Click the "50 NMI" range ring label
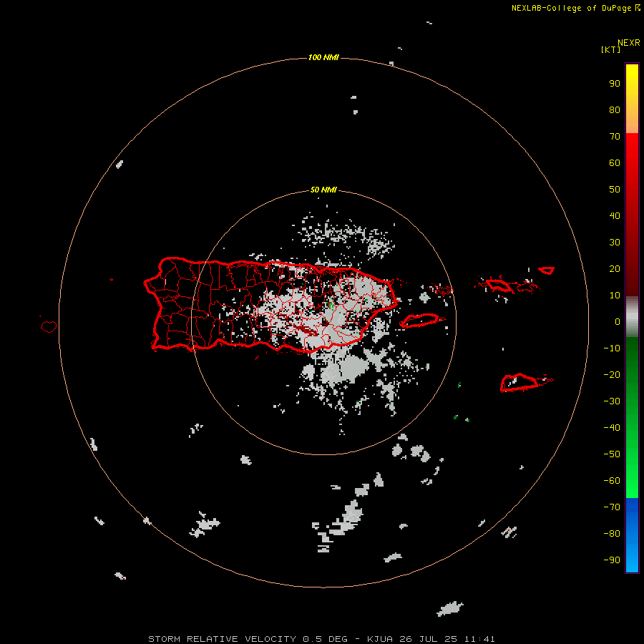The height and width of the screenshot is (644, 644). (323, 190)
